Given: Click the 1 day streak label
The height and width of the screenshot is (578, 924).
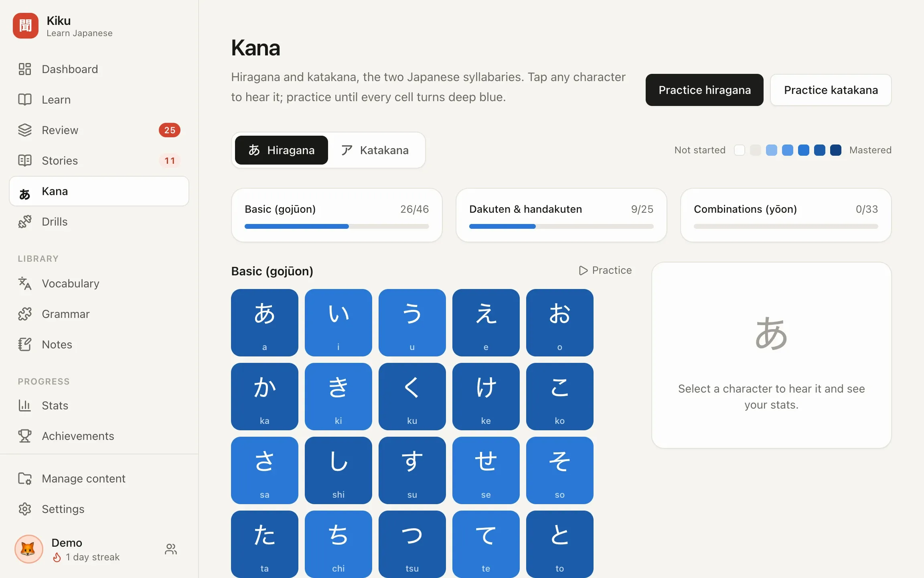Looking at the screenshot, I should coord(93,557).
